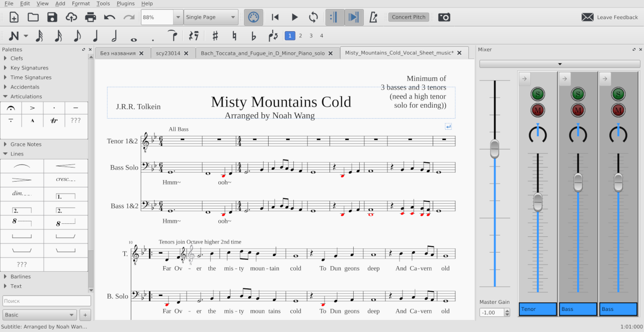644x332 pixels.
Task: Flip note stem direction
Action: coord(273,36)
